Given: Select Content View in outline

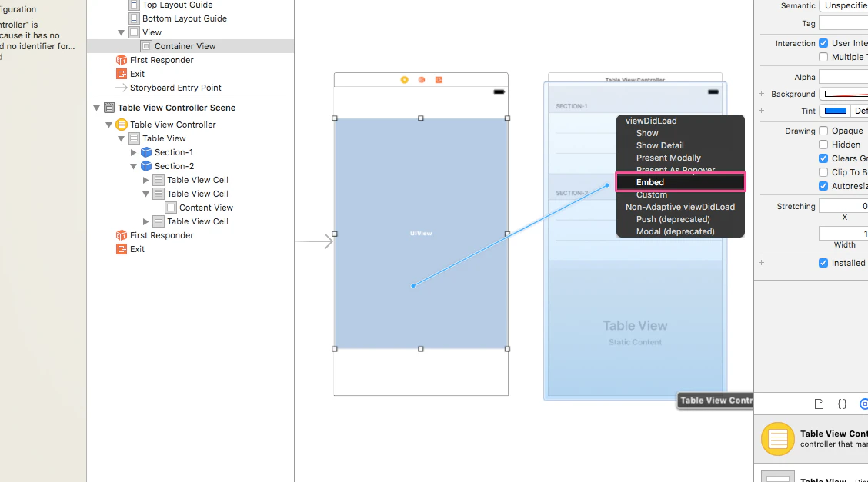Looking at the screenshot, I should pos(206,208).
